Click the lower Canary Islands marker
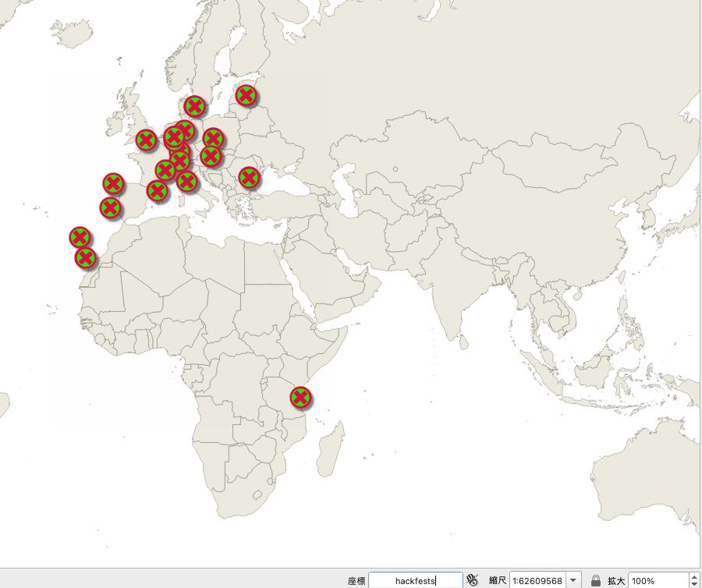702x588 pixels. [x=86, y=258]
